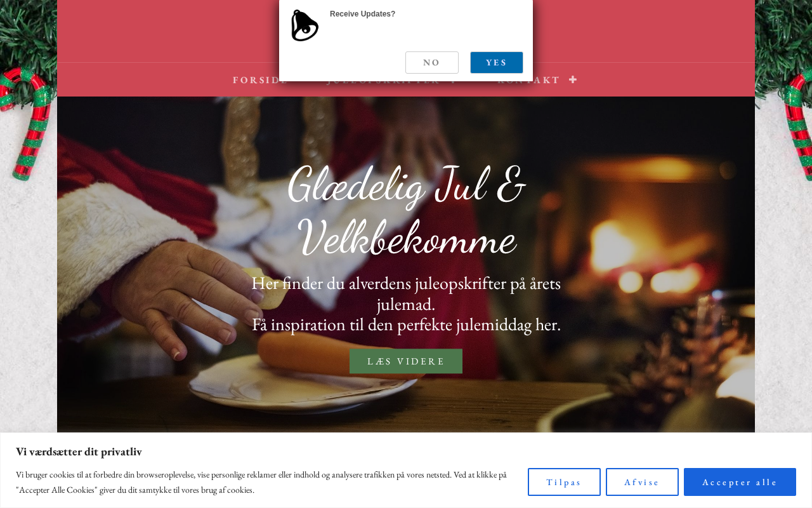The height and width of the screenshot is (508, 812).
Task: Expand the plus icon next to Kontakt
Action: 573,79
